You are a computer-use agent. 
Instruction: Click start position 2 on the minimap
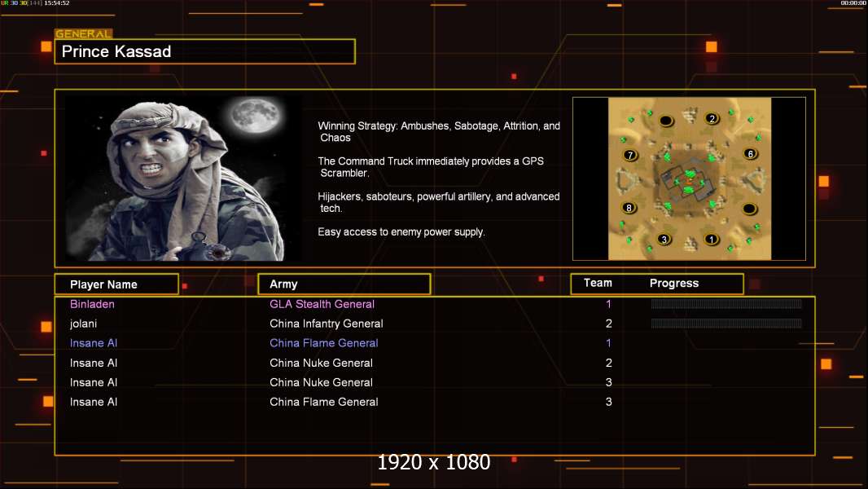pos(712,118)
